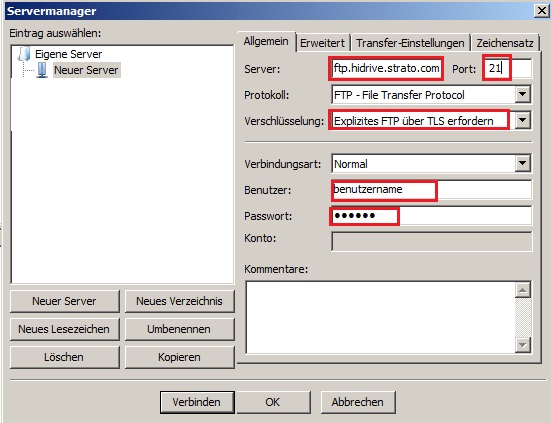
Task: Open the Erweitert tab
Action: 322,43
